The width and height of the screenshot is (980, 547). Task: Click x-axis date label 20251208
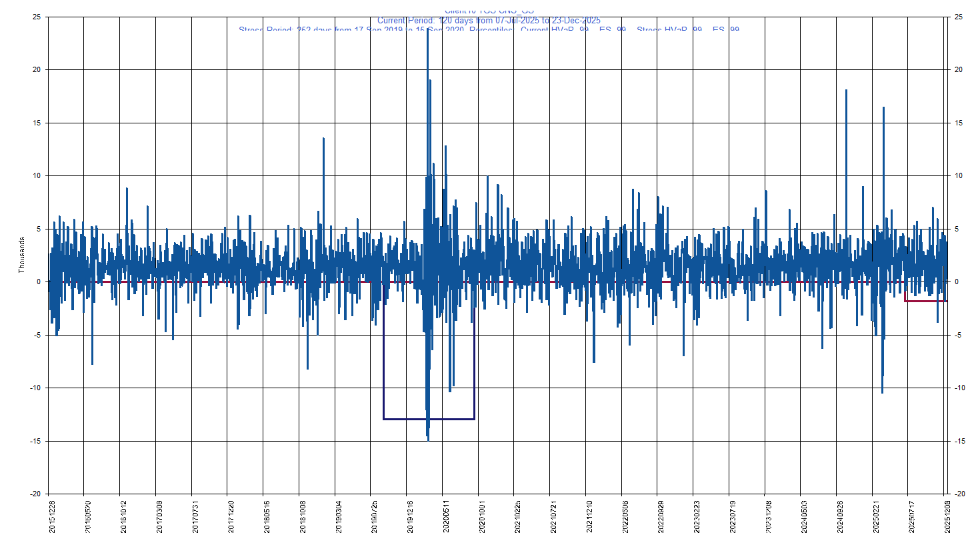tap(948, 517)
